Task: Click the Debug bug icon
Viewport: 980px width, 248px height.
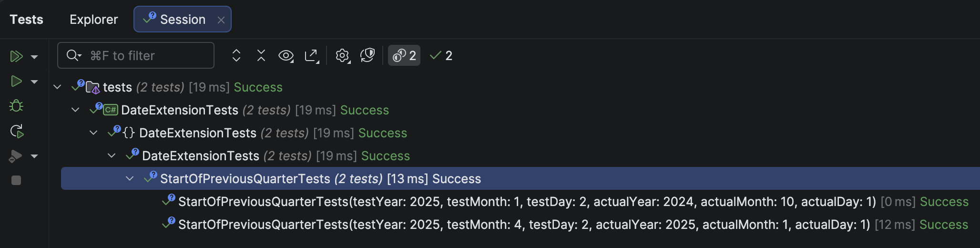Action: click(16, 106)
